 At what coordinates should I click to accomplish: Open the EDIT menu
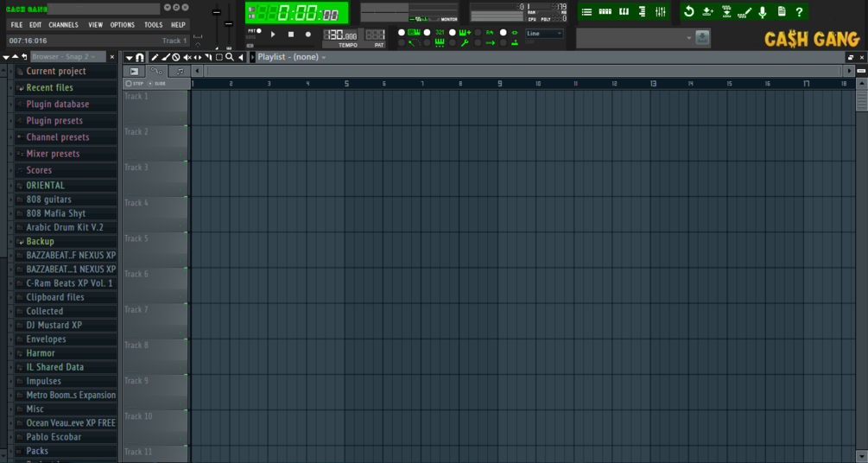(35, 25)
